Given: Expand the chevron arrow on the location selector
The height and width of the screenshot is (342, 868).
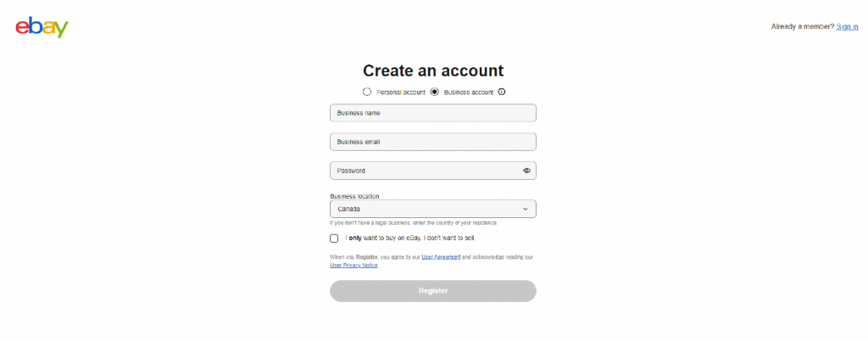Looking at the screenshot, I should [526, 209].
